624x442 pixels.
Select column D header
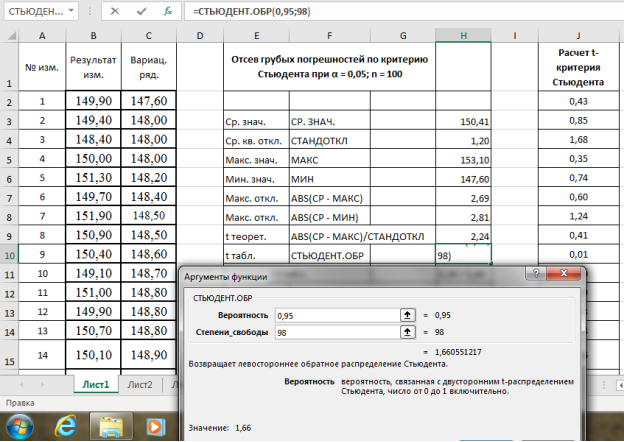tap(200, 36)
